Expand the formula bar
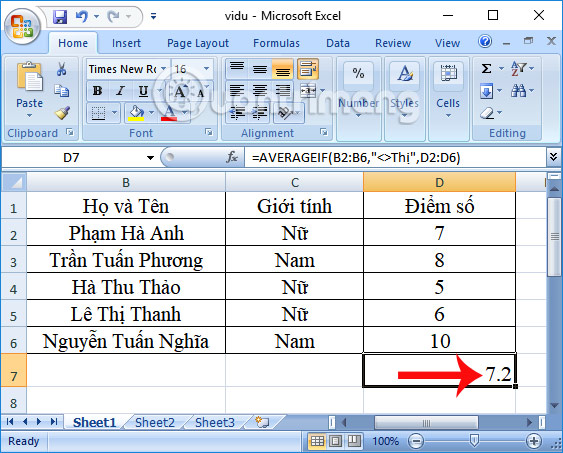The height and width of the screenshot is (453, 563). point(554,157)
